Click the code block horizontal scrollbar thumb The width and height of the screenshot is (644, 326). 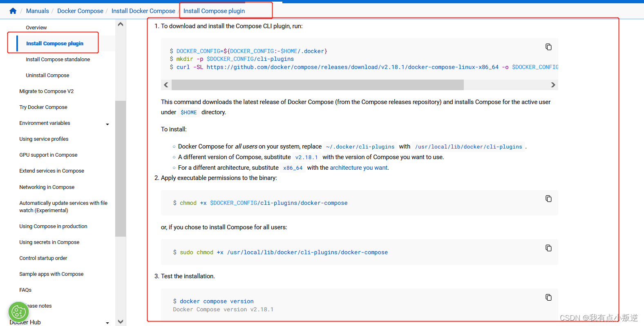[x=318, y=85]
